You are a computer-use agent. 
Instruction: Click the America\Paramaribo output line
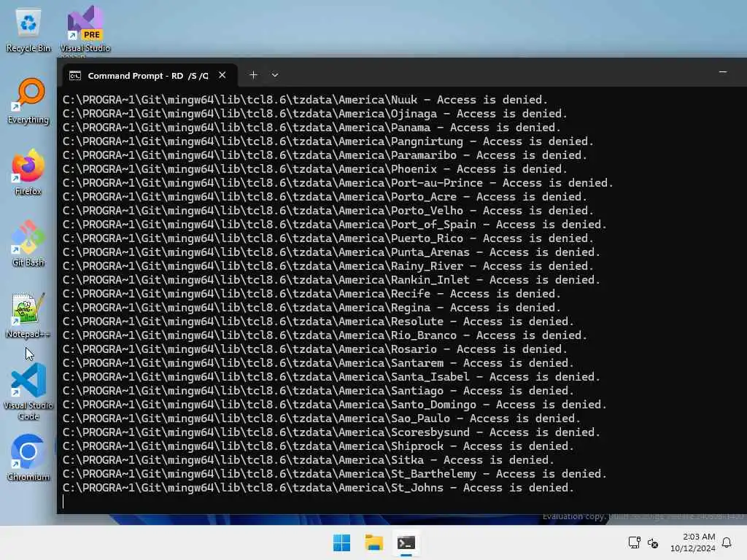pos(325,155)
